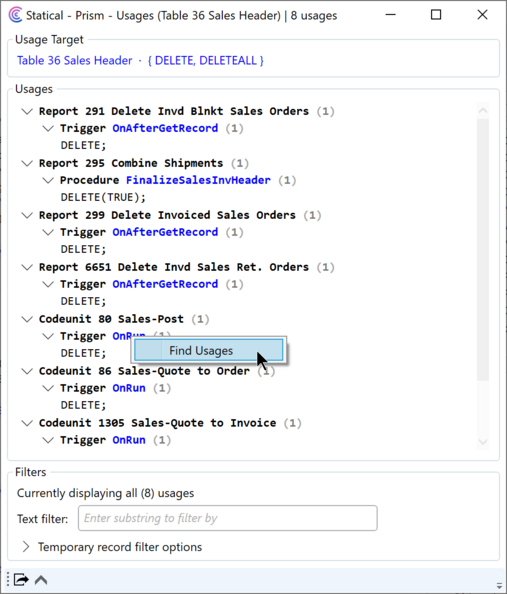Open the OnAfterGetRecord link under Report 291

click(x=165, y=128)
